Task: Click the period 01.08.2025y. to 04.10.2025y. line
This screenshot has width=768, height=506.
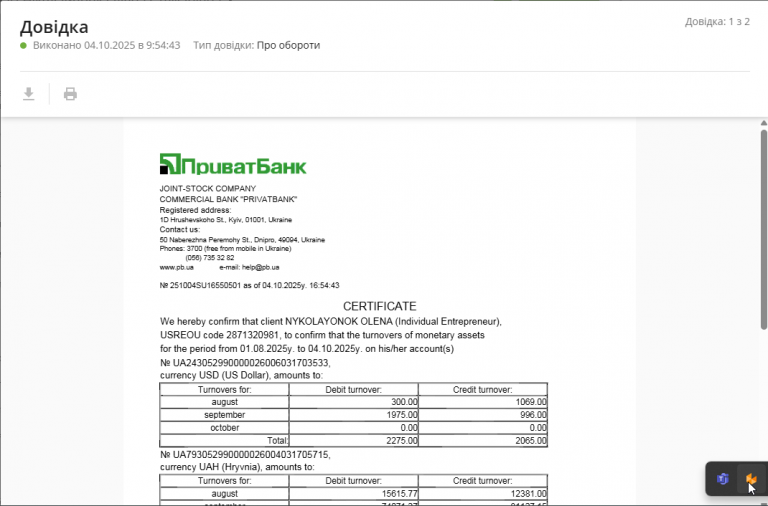Action: point(307,349)
